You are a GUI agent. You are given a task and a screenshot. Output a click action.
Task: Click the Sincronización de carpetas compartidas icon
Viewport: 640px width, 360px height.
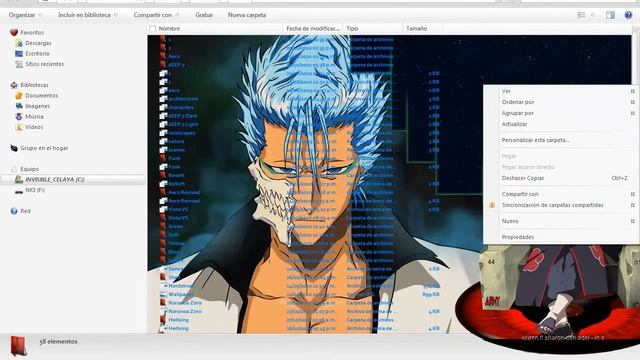[492, 205]
